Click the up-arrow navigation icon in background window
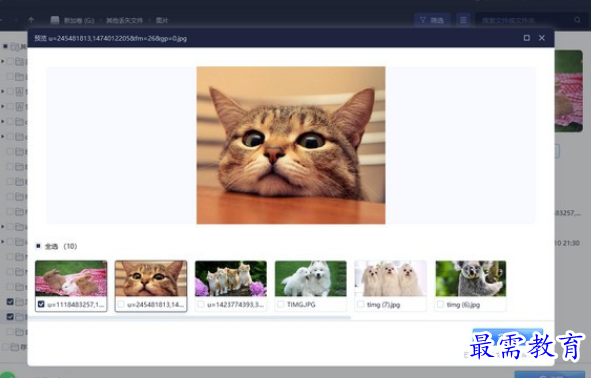591x378 pixels. coord(31,20)
